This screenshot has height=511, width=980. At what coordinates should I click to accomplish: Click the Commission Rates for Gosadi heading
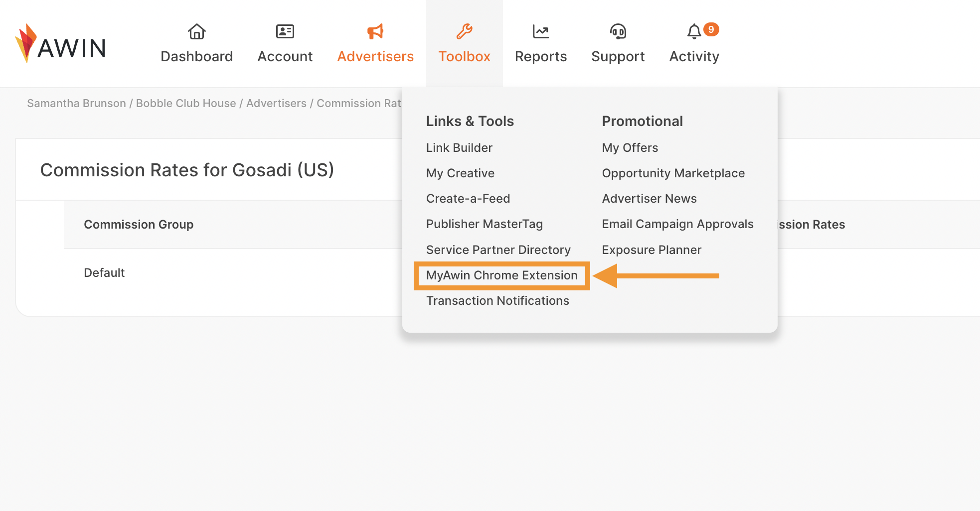[187, 170]
